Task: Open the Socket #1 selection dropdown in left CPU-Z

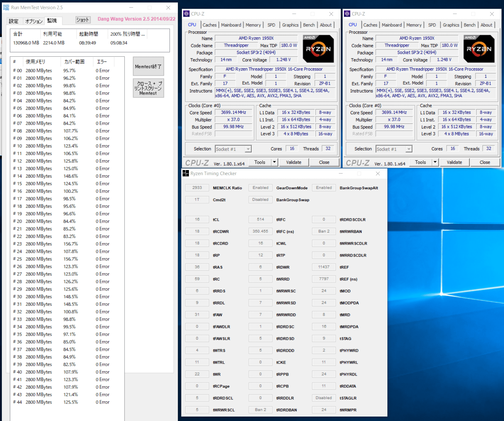Action: [233, 149]
